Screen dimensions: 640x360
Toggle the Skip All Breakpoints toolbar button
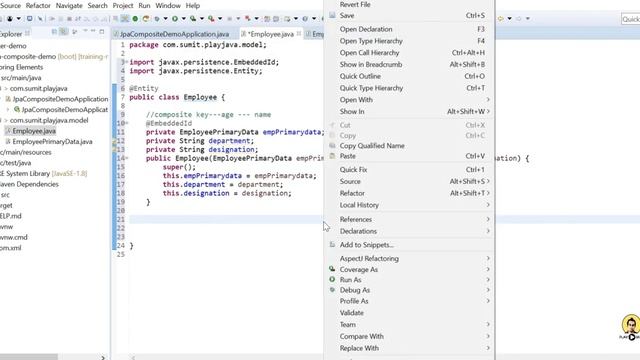40,19
